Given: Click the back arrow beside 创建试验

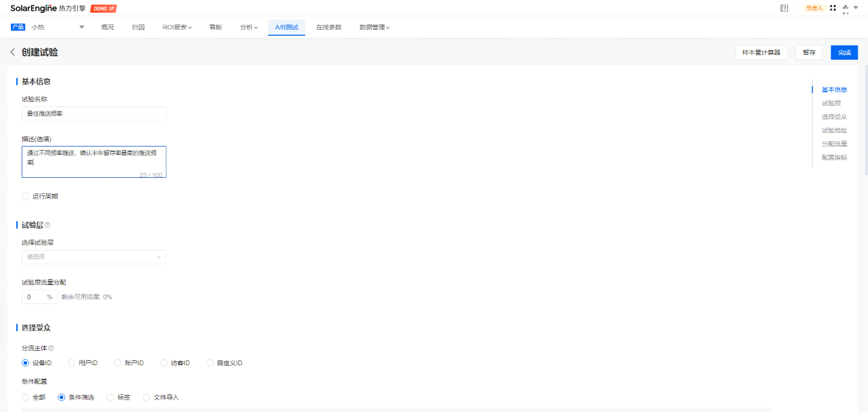Looking at the screenshot, I should click(12, 52).
